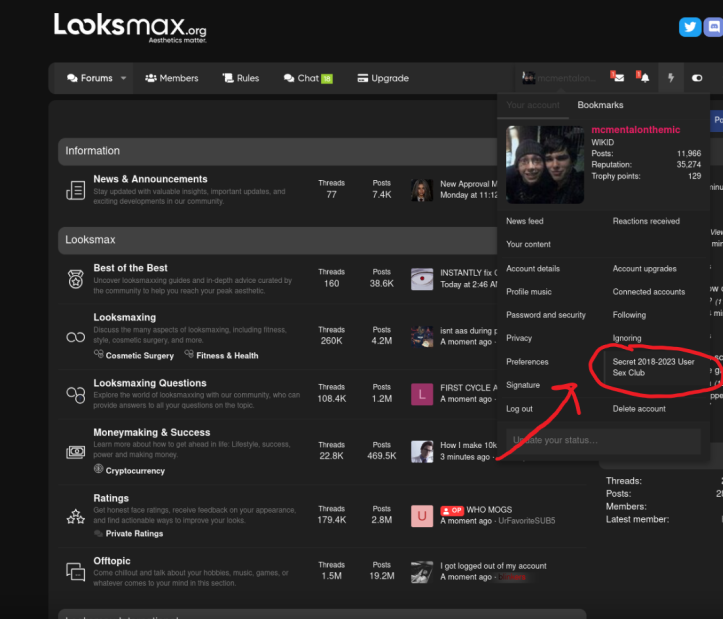Open the I got logged out thread

click(493, 566)
